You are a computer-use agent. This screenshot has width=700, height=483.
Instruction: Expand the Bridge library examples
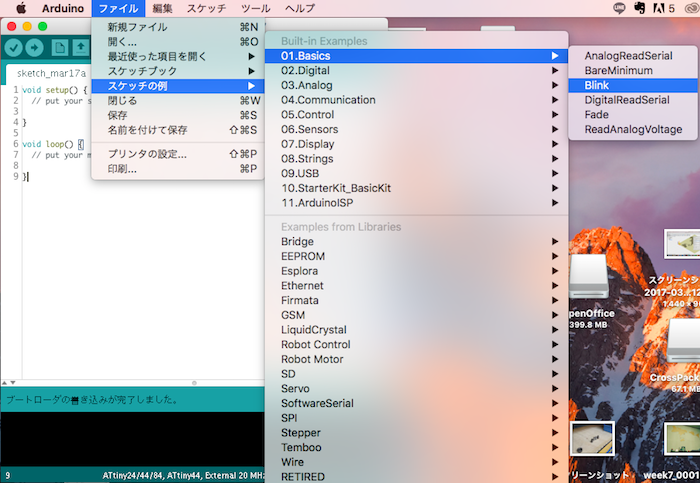[417, 242]
